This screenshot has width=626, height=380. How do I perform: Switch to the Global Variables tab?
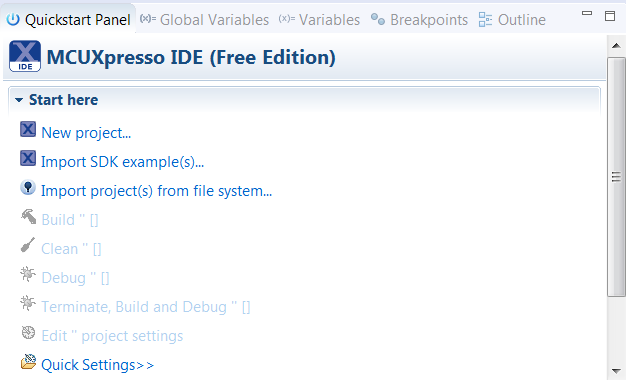click(x=204, y=20)
